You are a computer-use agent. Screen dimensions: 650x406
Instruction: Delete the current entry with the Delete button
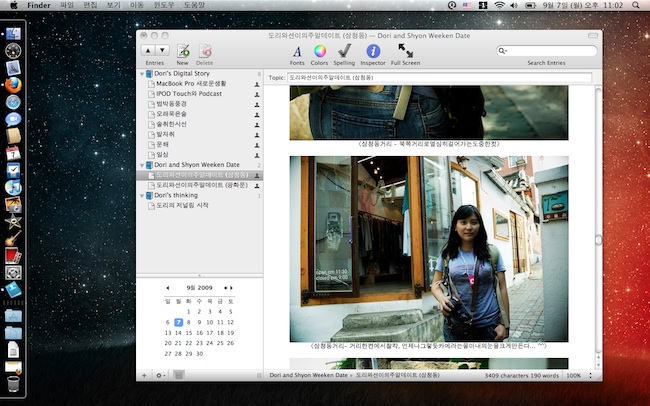204,55
